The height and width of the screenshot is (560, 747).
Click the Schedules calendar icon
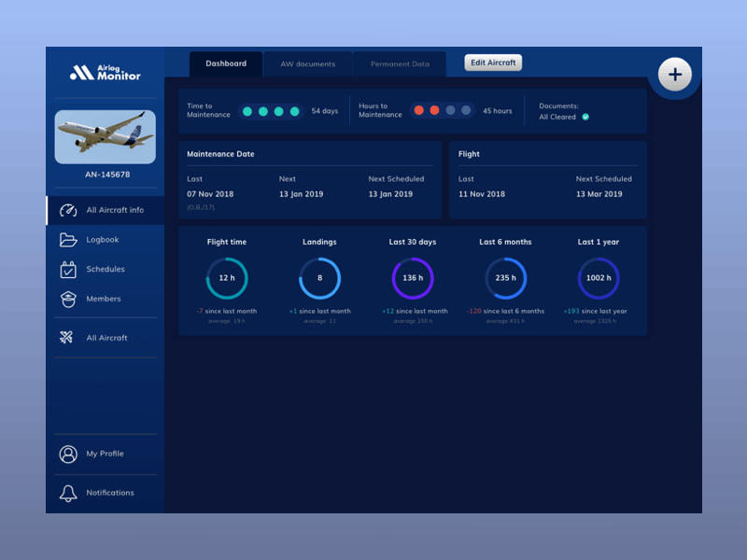point(66,270)
